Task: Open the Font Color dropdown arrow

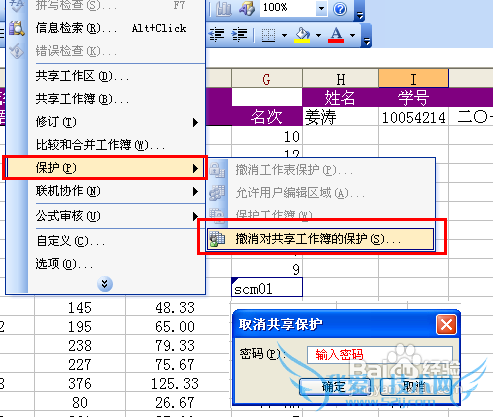Action: 353,35
